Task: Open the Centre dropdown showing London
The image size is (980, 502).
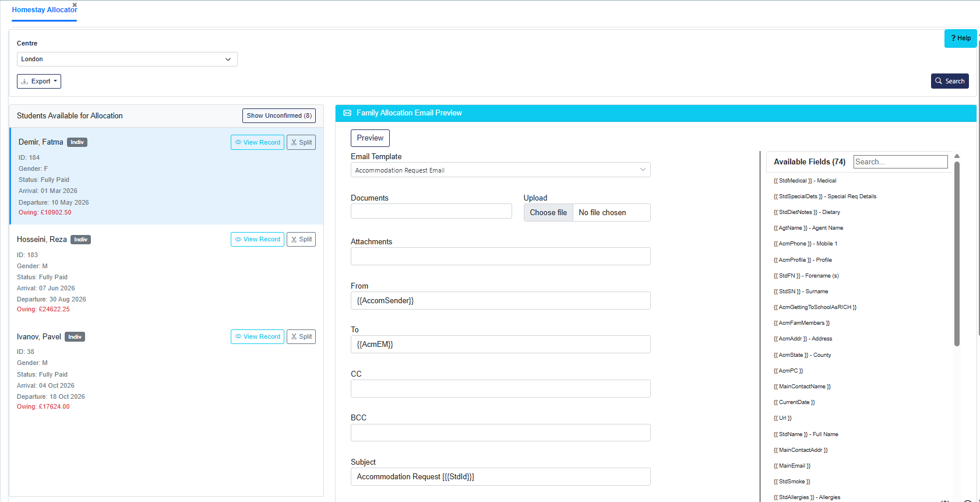Action: coord(127,59)
